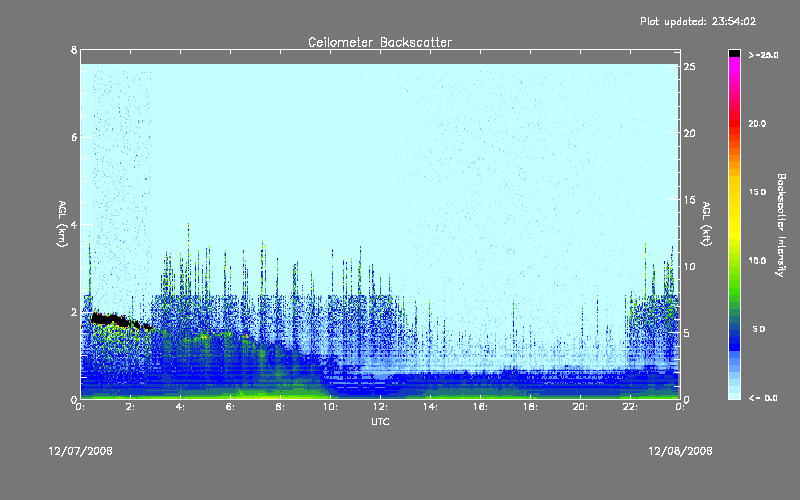800x500 pixels.
Task: Click the 4: hour tick on the time axis
Action: click(181, 407)
